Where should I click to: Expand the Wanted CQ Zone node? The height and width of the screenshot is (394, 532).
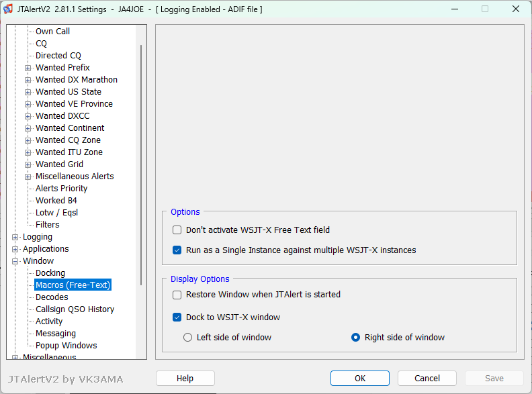click(x=28, y=140)
